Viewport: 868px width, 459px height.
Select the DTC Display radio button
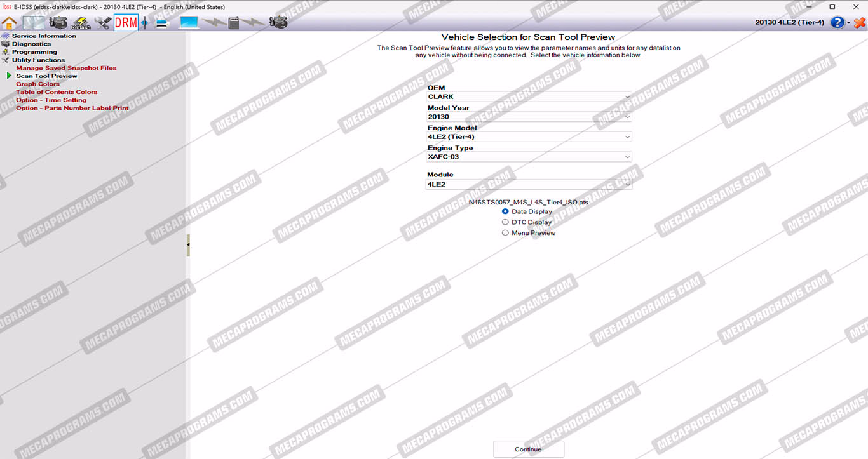(505, 222)
